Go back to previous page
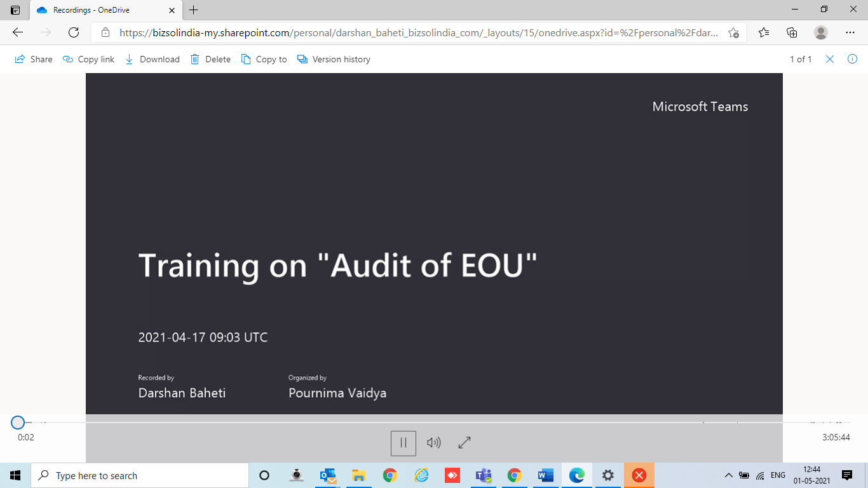 pos(18,32)
